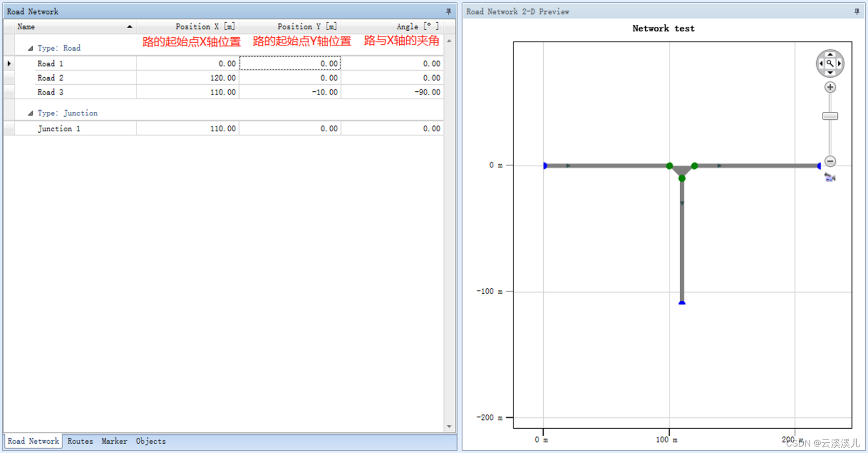The image size is (868, 453).
Task: Click the -100 m axis label
Action: [x=489, y=292]
